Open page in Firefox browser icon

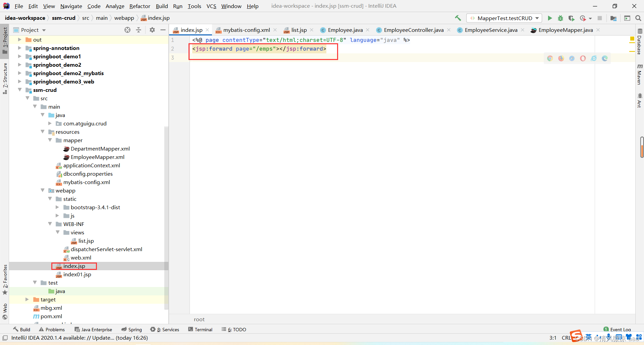coord(561,58)
